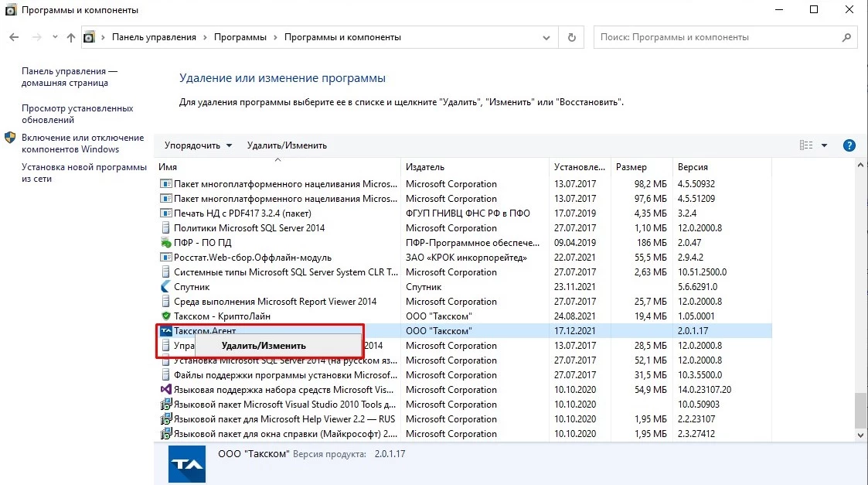Click scrollbar down arrow in program list
The height and width of the screenshot is (485, 868).
coord(860,435)
